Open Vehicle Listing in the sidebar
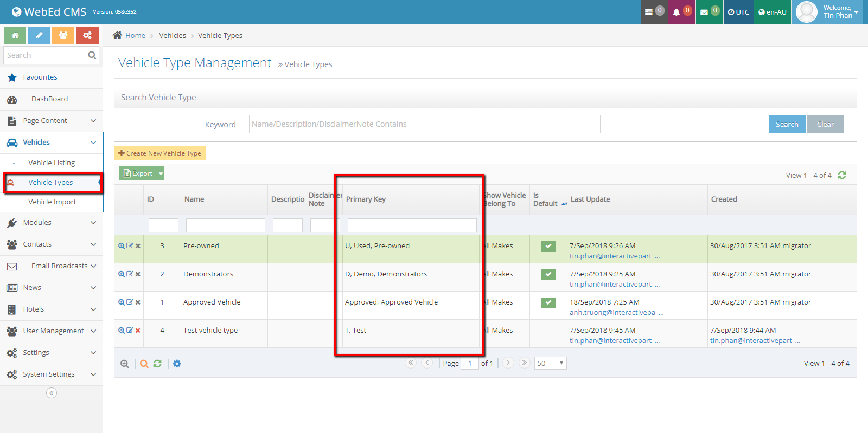868x433 pixels. pyautogui.click(x=52, y=163)
